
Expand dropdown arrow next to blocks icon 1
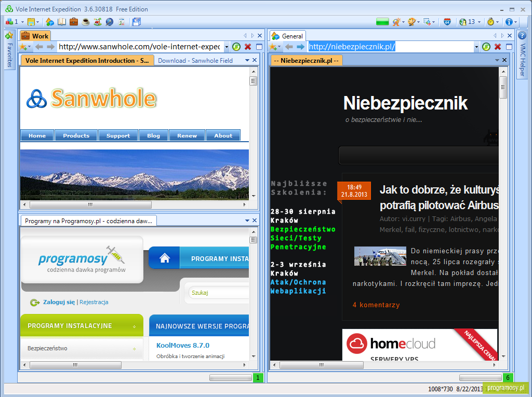point(22,22)
